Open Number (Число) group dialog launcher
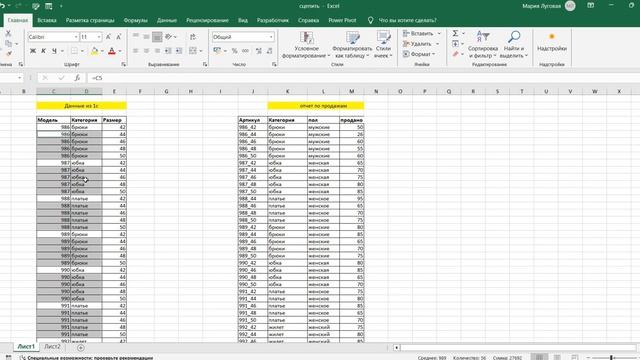 [x=274, y=64]
